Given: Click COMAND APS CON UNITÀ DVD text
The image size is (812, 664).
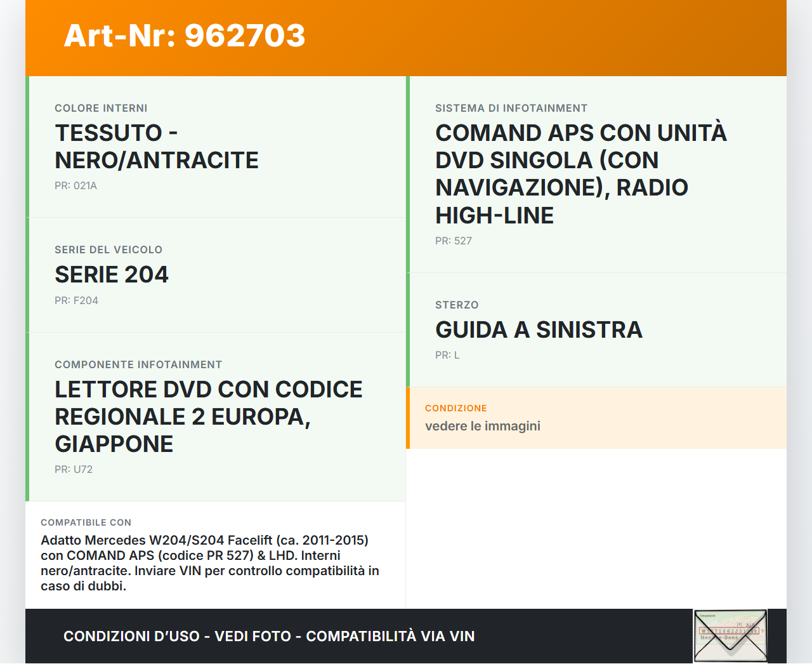Looking at the screenshot, I should tap(581, 174).
